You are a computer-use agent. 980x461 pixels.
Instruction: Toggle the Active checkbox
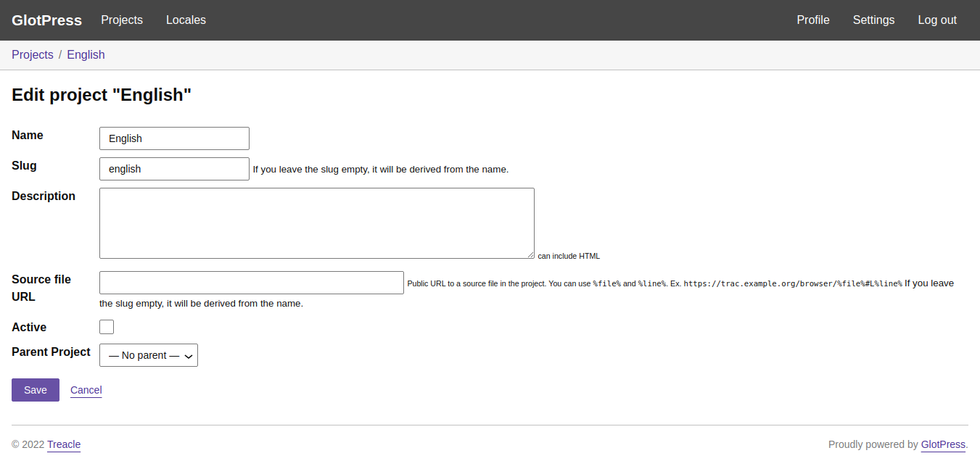[x=107, y=327]
